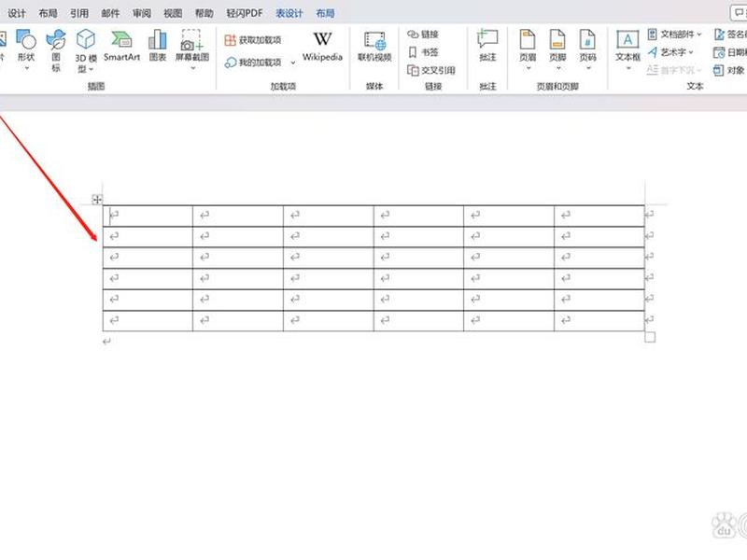Launch the Wikipedia add-in

coord(322,46)
